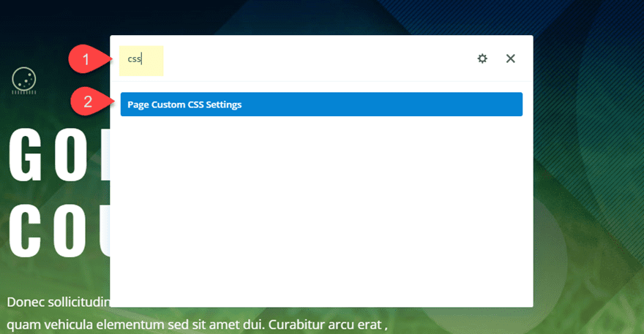Select the Page Custom CSS Settings result

tap(321, 105)
